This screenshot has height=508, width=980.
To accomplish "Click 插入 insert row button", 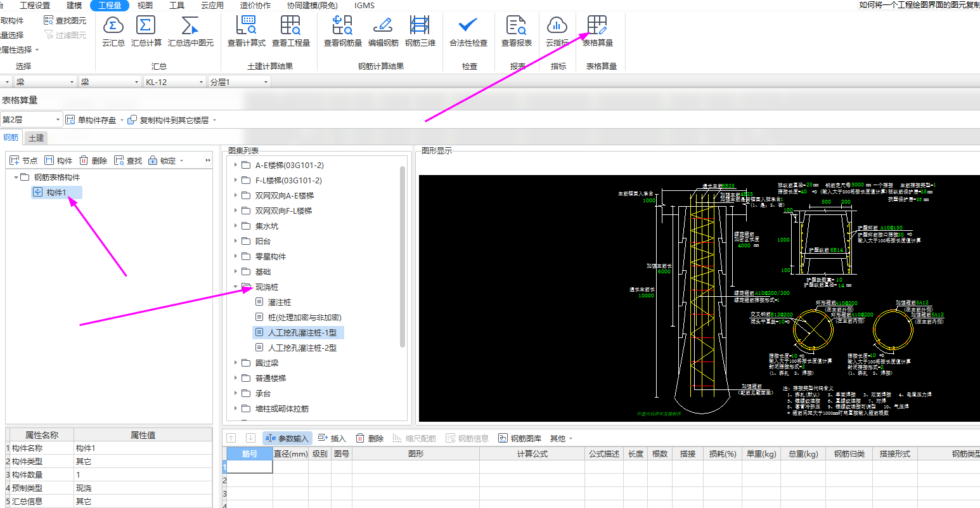I will (332, 438).
